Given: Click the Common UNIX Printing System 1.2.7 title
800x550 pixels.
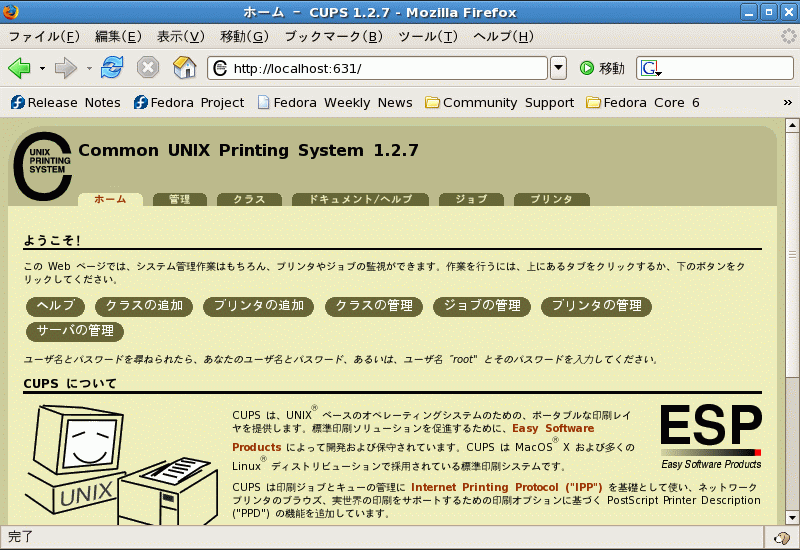Looking at the screenshot, I should [x=248, y=151].
